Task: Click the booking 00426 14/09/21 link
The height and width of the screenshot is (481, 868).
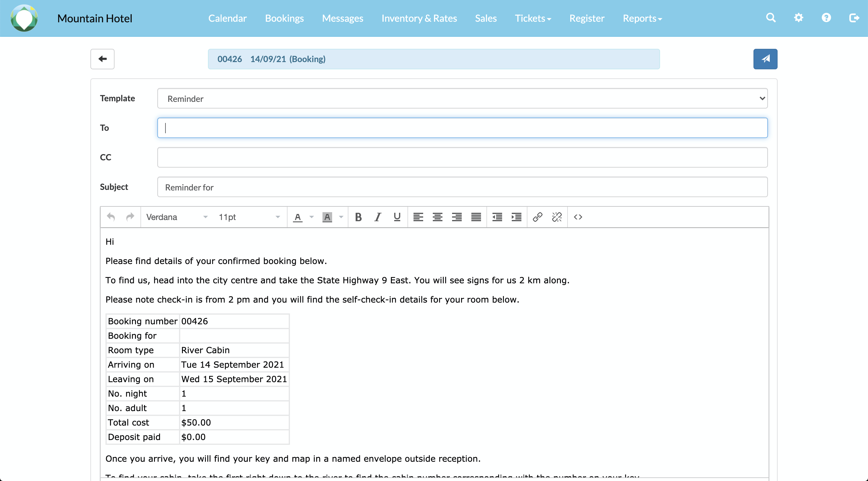Action: (271, 59)
